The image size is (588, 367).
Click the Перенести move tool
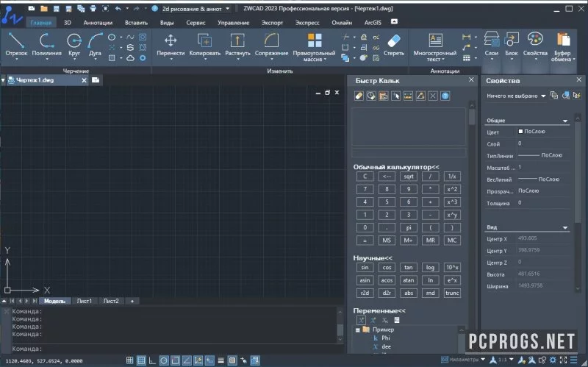click(x=171, y=45)
